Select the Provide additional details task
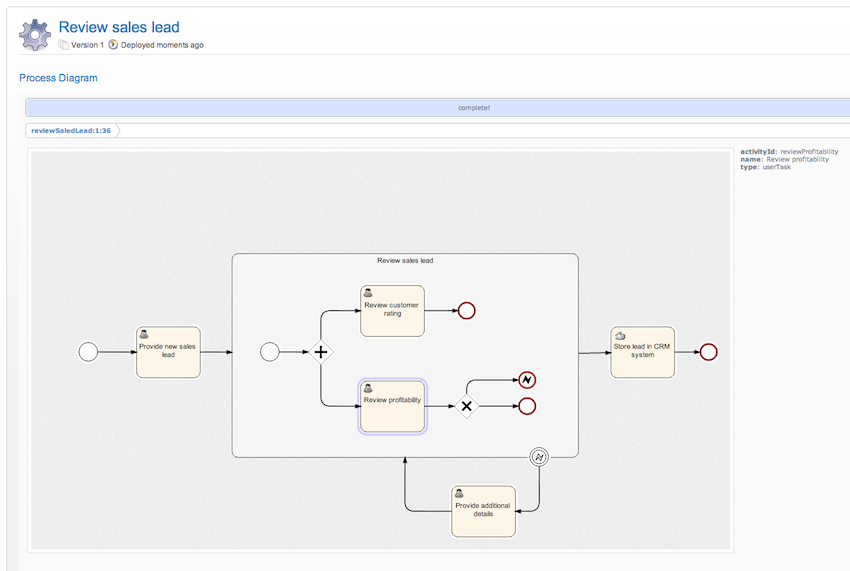850x571 pixels. tap(483, 511)
